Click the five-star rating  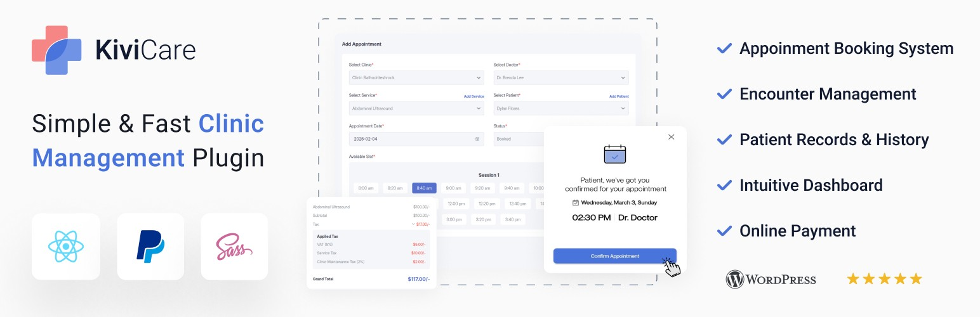click(x=884, y=279)
